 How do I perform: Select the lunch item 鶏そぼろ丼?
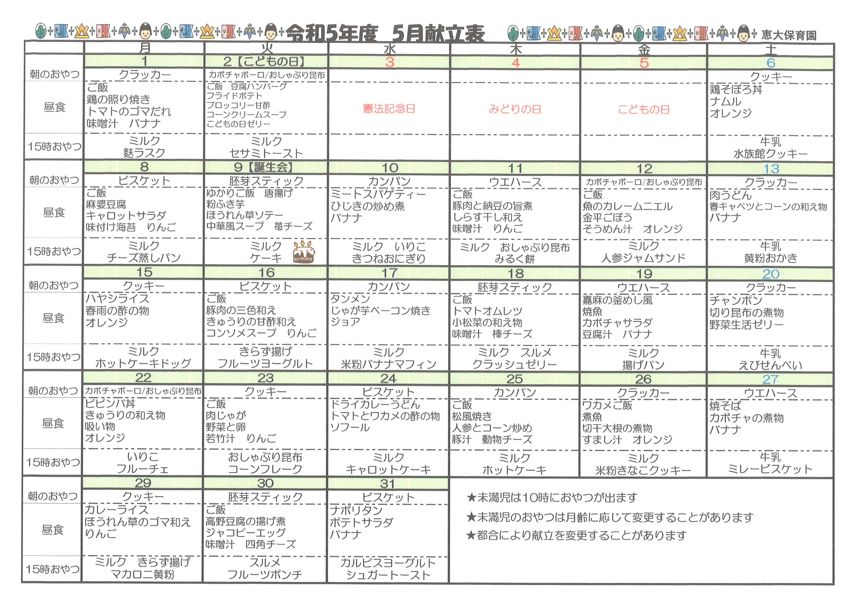pos(736,90)
